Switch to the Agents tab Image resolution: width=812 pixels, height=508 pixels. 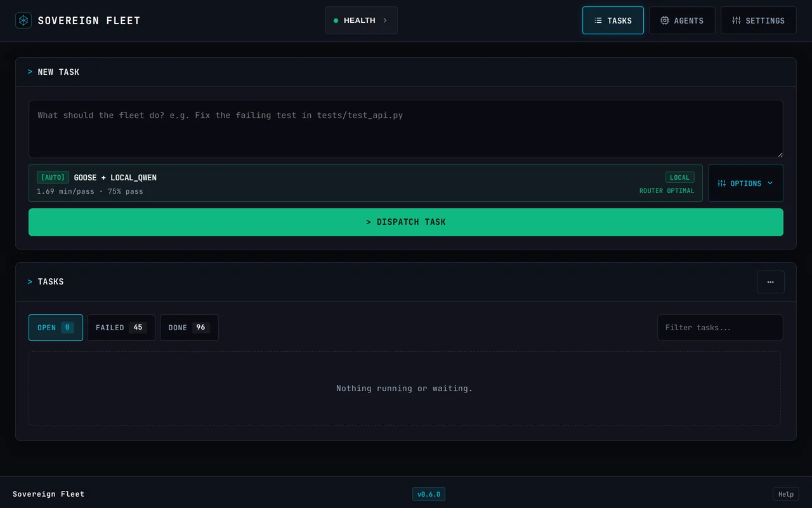pos(682,20)
